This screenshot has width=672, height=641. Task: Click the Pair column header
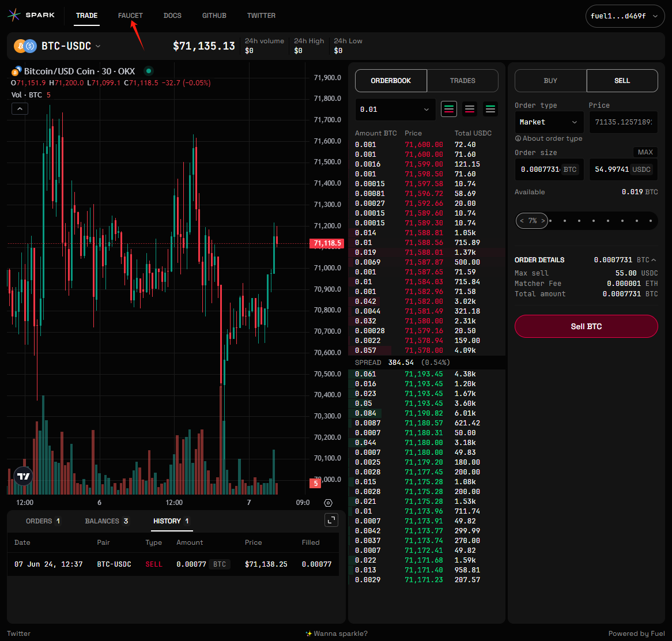tap(103, 542)
